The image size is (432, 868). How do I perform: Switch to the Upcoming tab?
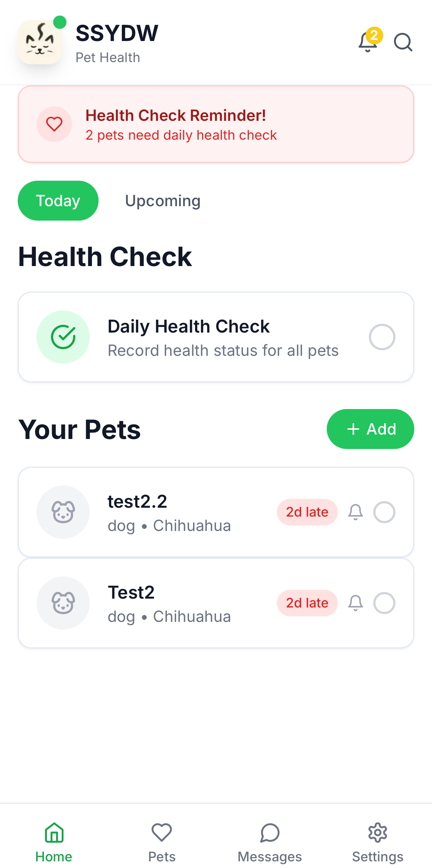(163, 201)
